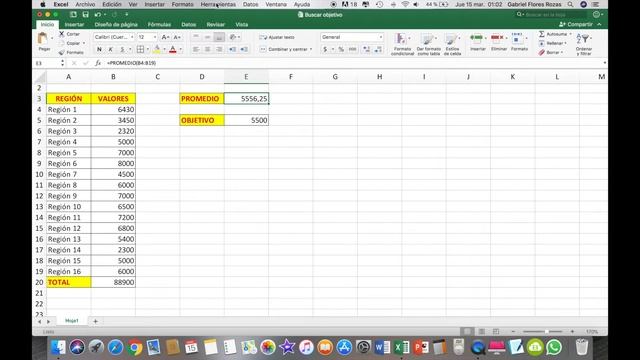
Task: Open the Calibri font name dropdown
Action: (x=132, y=37)
